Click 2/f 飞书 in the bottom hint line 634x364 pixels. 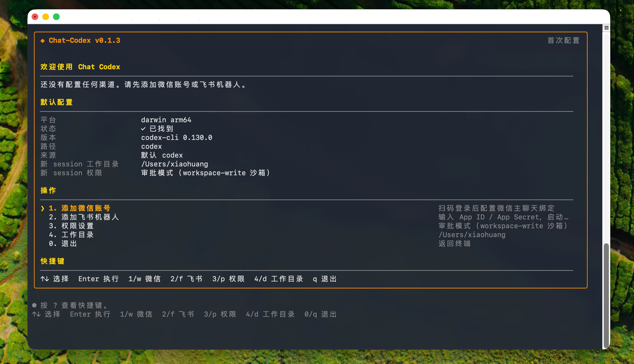click(x=178, y=314)
